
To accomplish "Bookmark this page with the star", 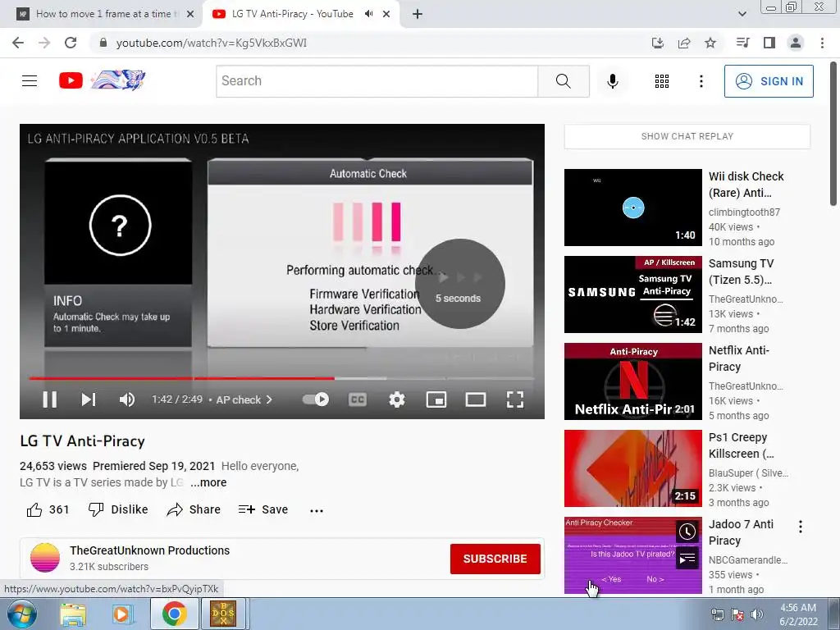I will coord(710,43).
